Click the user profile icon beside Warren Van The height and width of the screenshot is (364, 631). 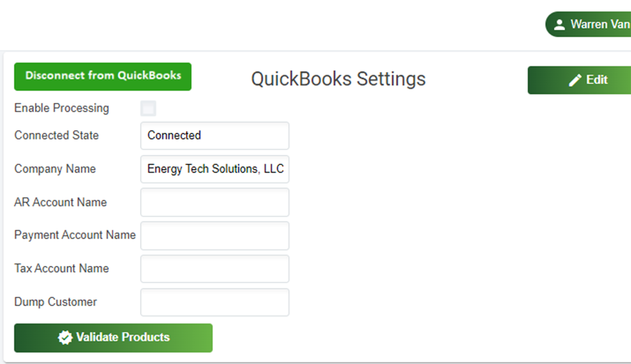560,24
